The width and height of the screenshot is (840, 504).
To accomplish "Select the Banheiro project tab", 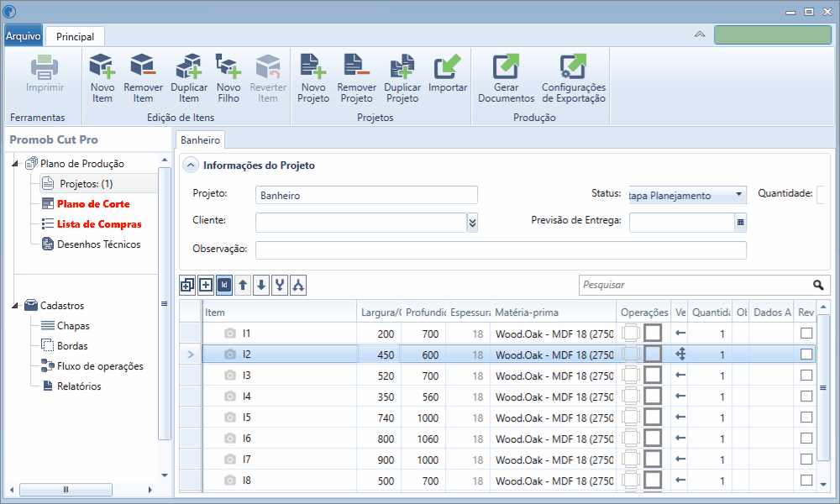I will [x=201, y=139].
